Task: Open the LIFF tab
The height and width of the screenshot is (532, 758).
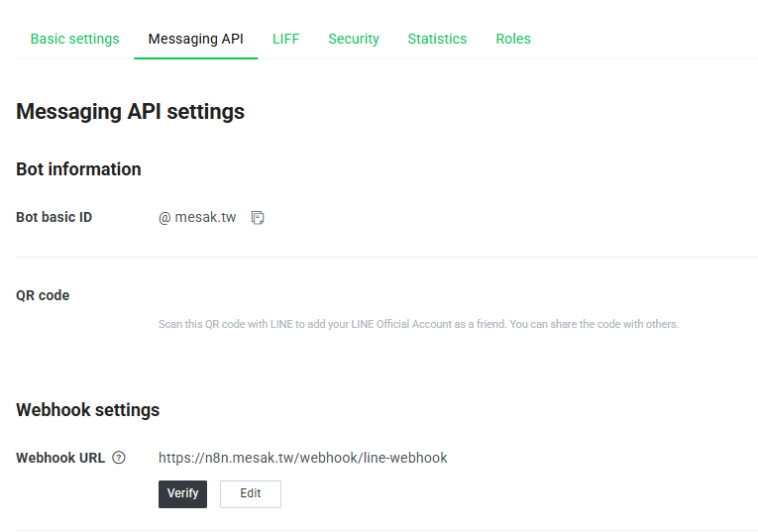Action: [x=285, y=39]
